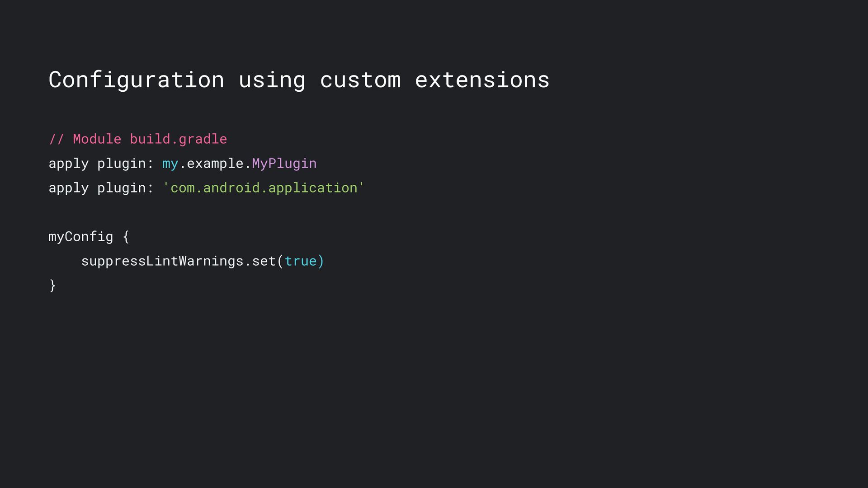Screen dimensions: 868x488
Task: Click 'build.gradle' in the comment
Action: coord(179,139)
